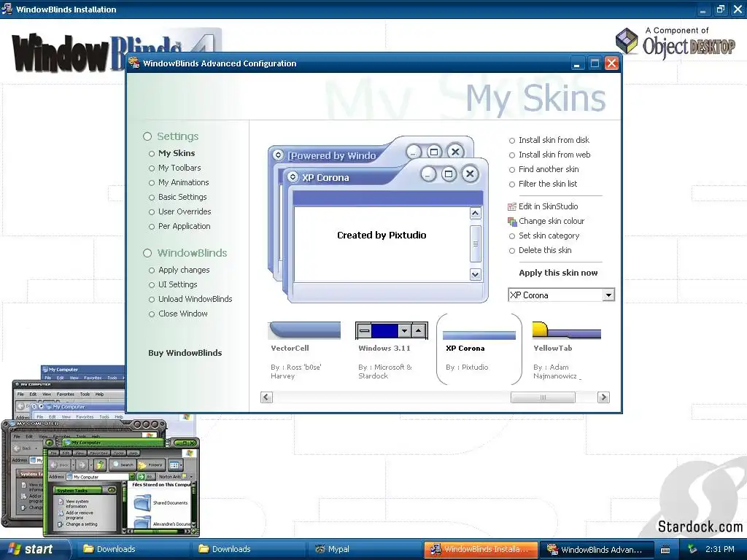Switch to WindowBlinds Installation taskbar button

[x=481, y=549]
